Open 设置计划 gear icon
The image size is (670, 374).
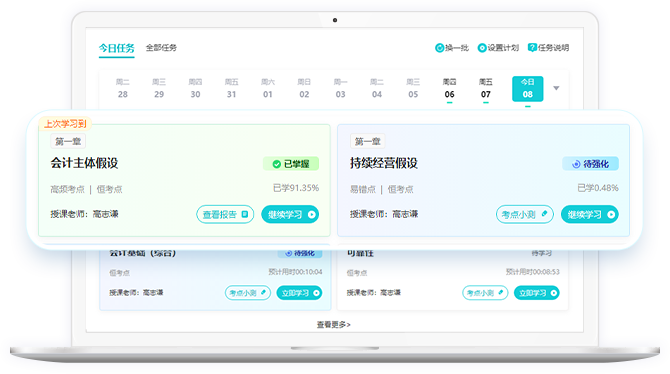pos(482,48)
